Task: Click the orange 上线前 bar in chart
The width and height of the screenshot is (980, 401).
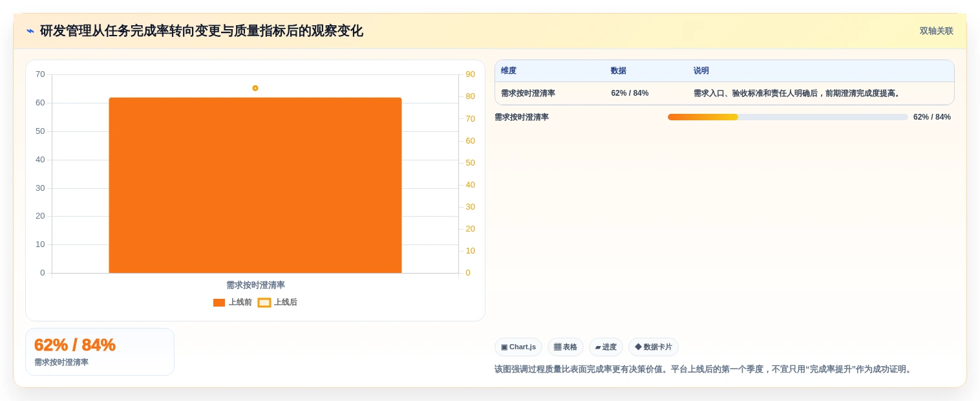Action: click(x=255, y=185)
